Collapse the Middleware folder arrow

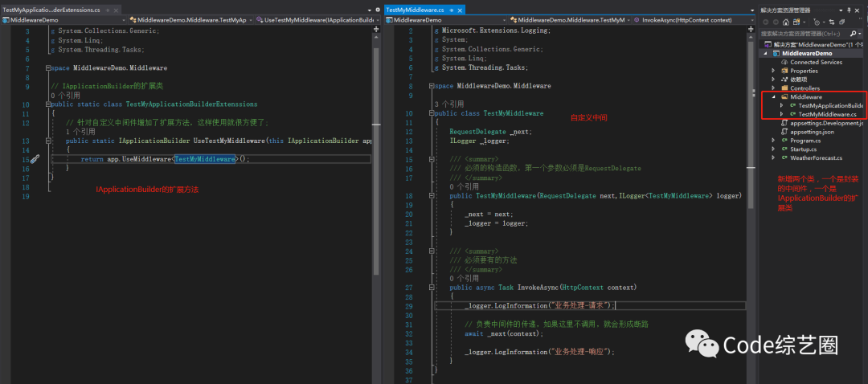coord(773,97)
